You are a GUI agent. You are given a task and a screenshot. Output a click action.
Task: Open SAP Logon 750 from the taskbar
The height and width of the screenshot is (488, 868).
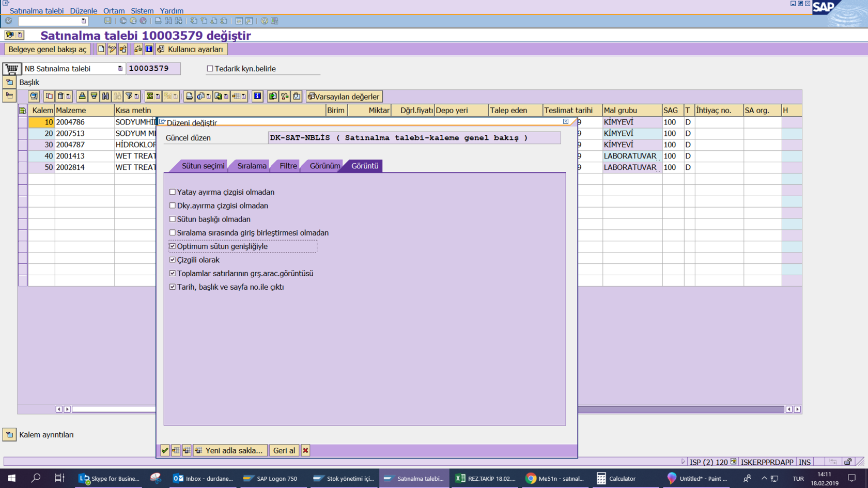pyautogui.click(x=271, y=479)
